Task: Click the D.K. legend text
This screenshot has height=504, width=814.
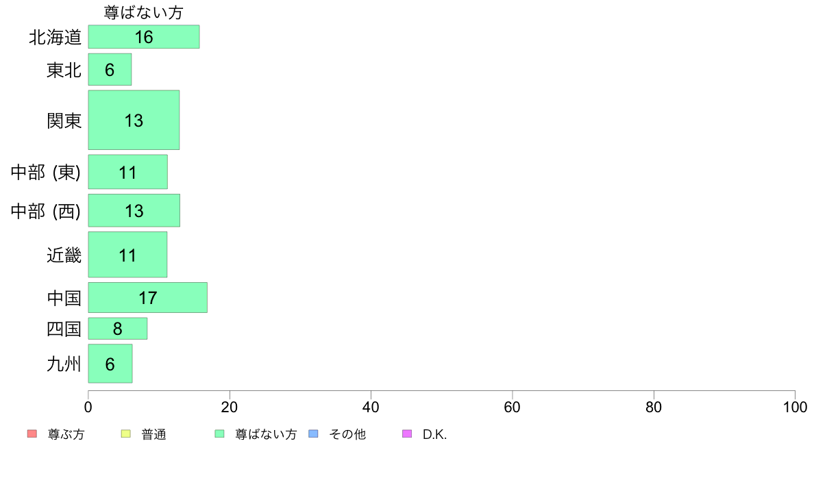Action: (x=434, y=434)
